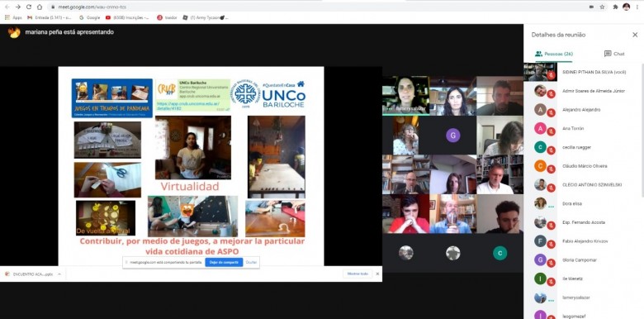Toggle mute icon beside Admir Soares de Almeida
The height and width of the screenshot is (319, 644).
pos(552,93)
